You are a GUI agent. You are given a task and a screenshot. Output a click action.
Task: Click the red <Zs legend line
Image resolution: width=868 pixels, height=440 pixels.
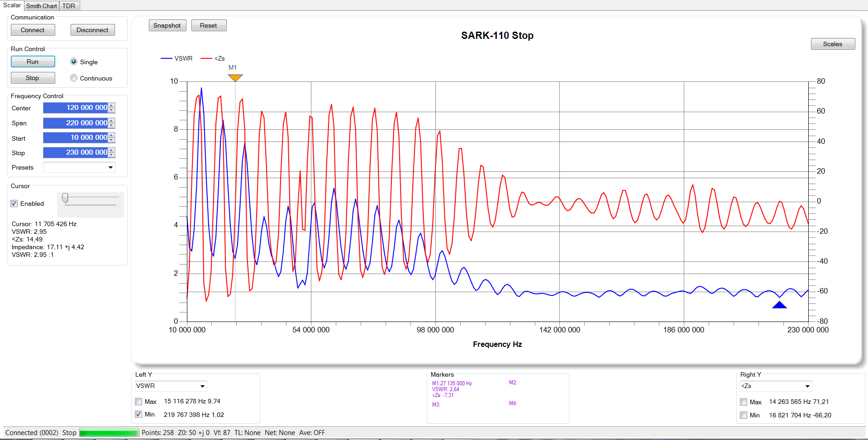pos(206,58)
